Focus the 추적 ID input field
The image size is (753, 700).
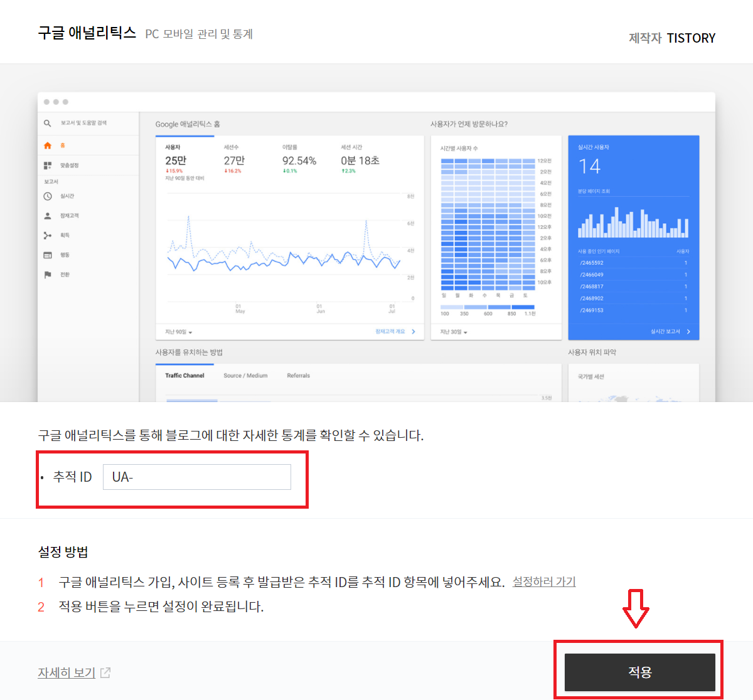[197, 477]
